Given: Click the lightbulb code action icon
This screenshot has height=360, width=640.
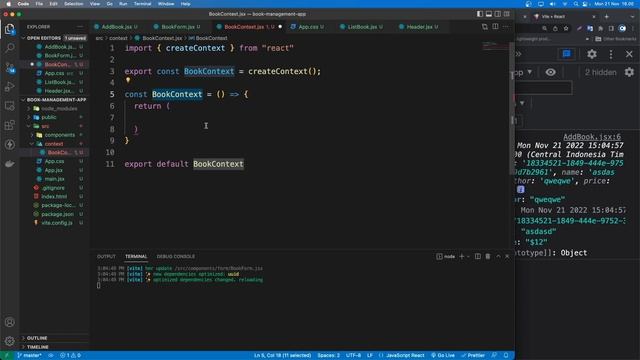Looking at the screenshot, I should 128,80.
